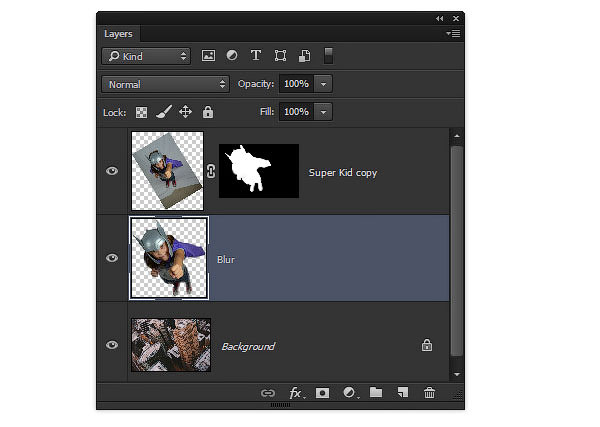Image resolution: width=600 pixels, height=427 pixels.
Task: Click the layer list scroll up arrow
Action: pyautogui.click(x=457, y=136)
